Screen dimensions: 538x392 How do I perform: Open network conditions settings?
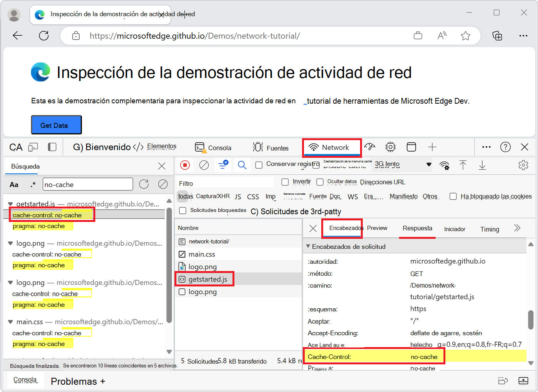point(445,165)
